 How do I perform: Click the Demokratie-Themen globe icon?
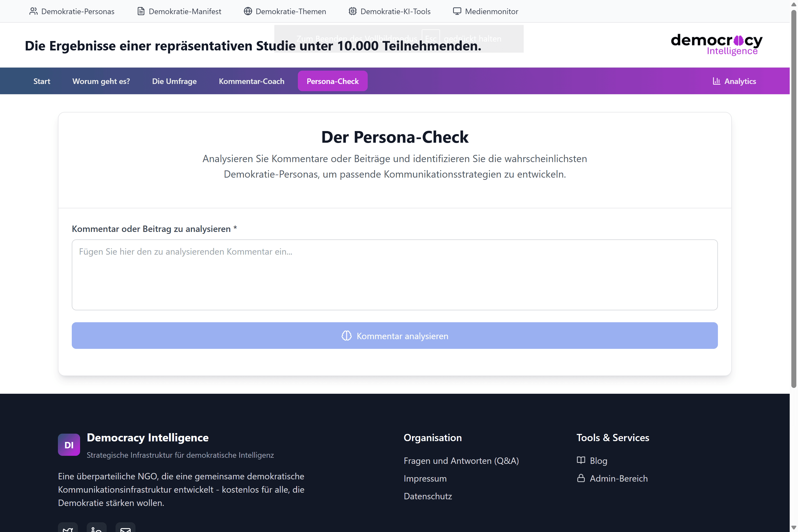coord(248,11)
